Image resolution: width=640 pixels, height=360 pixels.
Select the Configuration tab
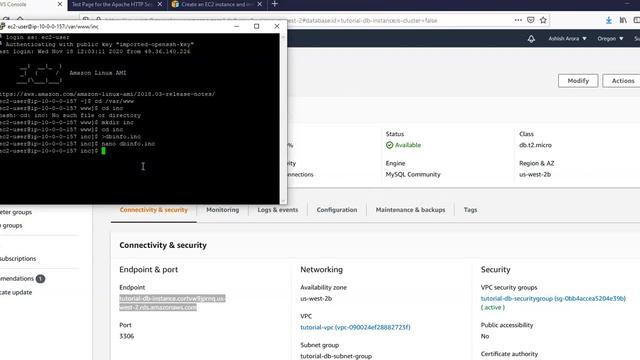pyautogui.click(x=337, y=210)
